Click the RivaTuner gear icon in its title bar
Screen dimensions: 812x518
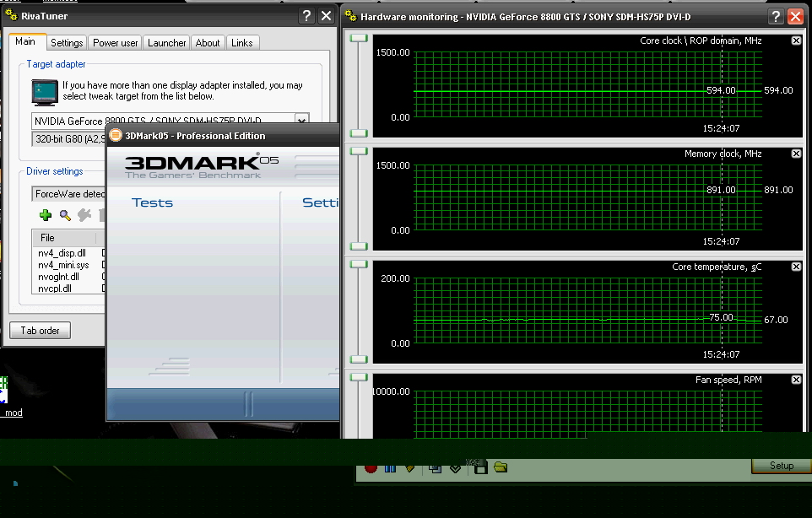pyautogui.click(x=11, y=15)
